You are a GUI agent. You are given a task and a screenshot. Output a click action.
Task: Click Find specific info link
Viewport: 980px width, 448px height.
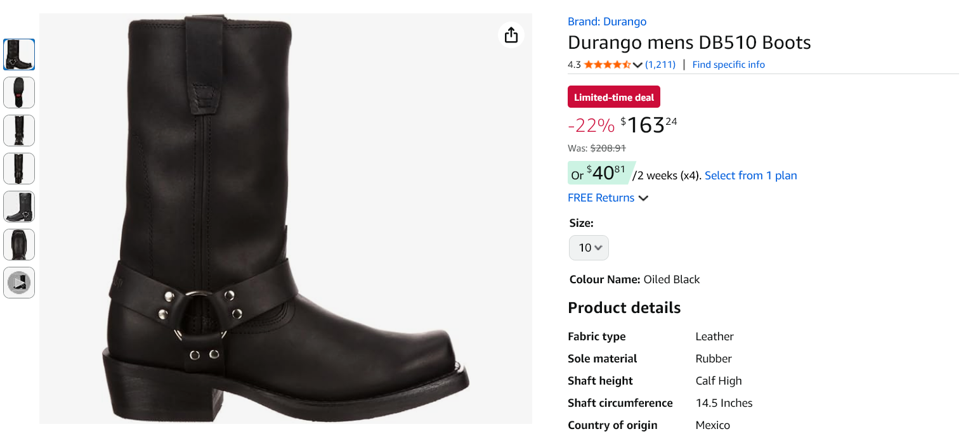[728, 65]
